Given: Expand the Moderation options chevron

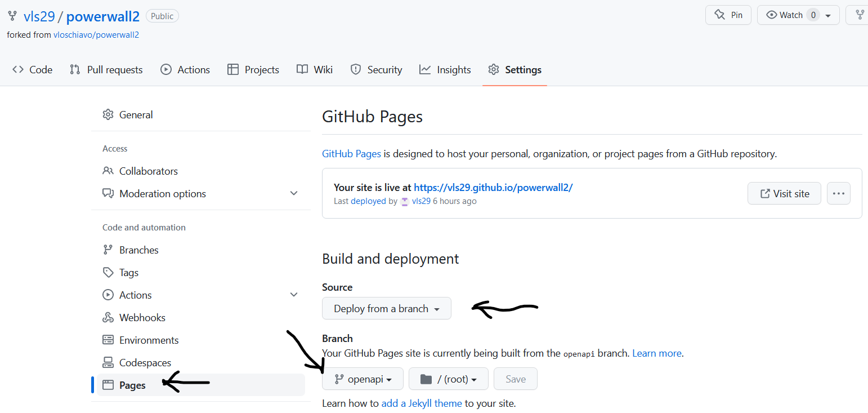Looking at the screenshot, I should tap(294, 193).
